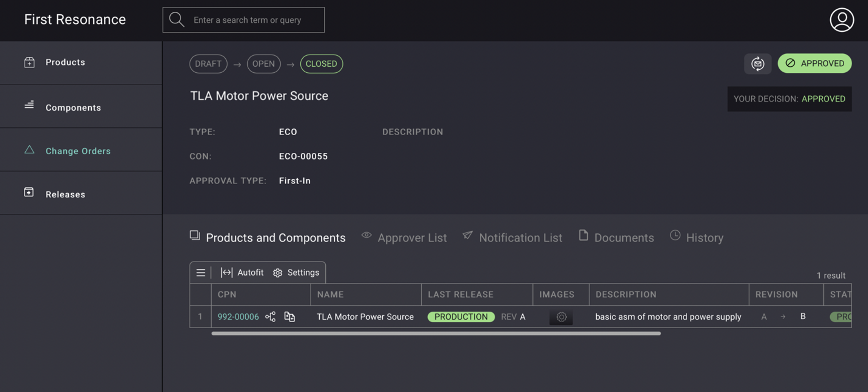Click the compare revisions icon beside 992-00006
This screenshot has width=868, height=392.
coord(289,317)
